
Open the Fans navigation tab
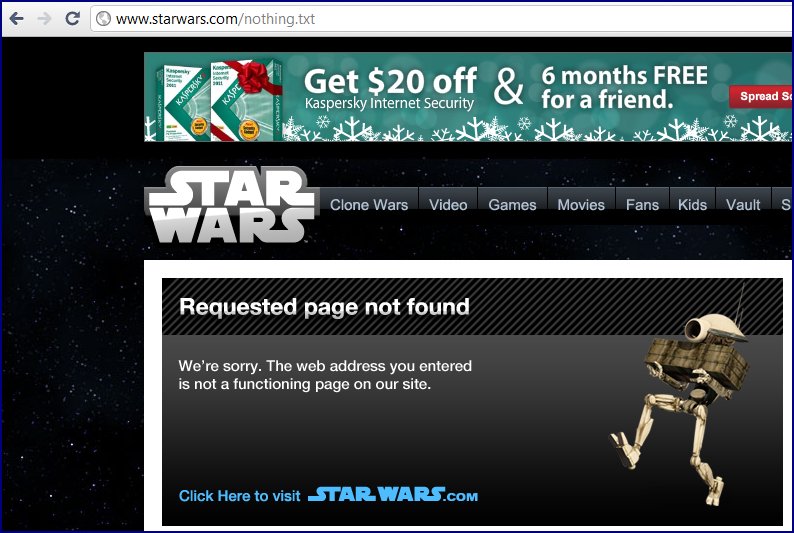tap(643, 205)
